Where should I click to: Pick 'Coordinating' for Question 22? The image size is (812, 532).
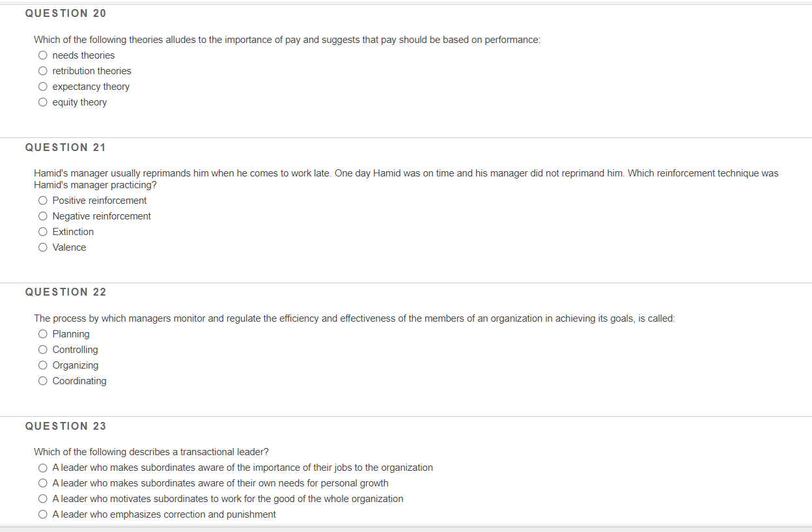42,380
